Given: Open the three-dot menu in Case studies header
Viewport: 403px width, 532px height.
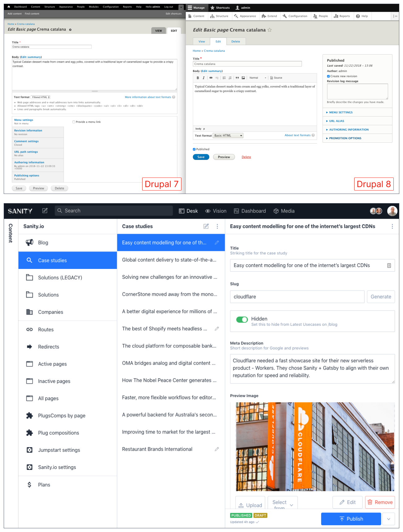Looking at the screenshot, I should [x=217, y=226].
